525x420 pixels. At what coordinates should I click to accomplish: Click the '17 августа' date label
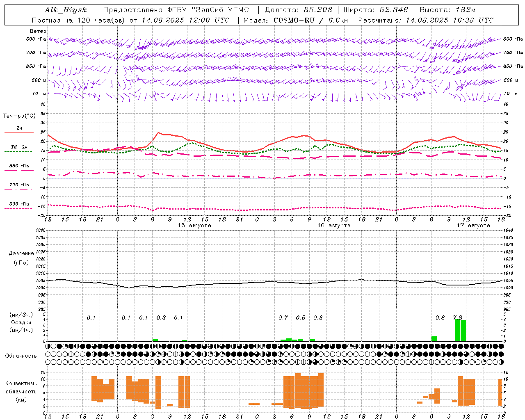[x=473, y=226]
